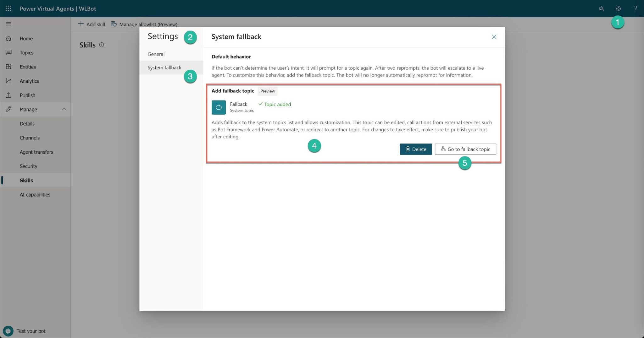Click the Skills info icon
This screenshot has width=644, height=338.
tap(102, 45)
